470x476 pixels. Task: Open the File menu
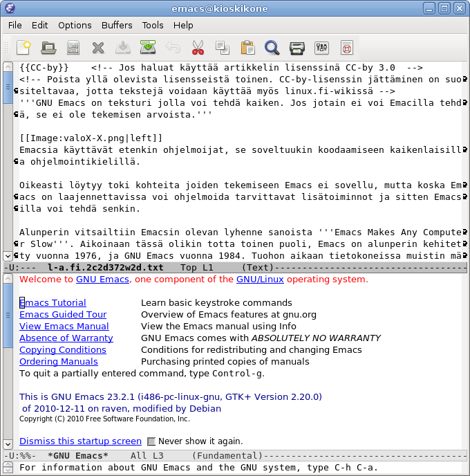[x=15, y=25]
